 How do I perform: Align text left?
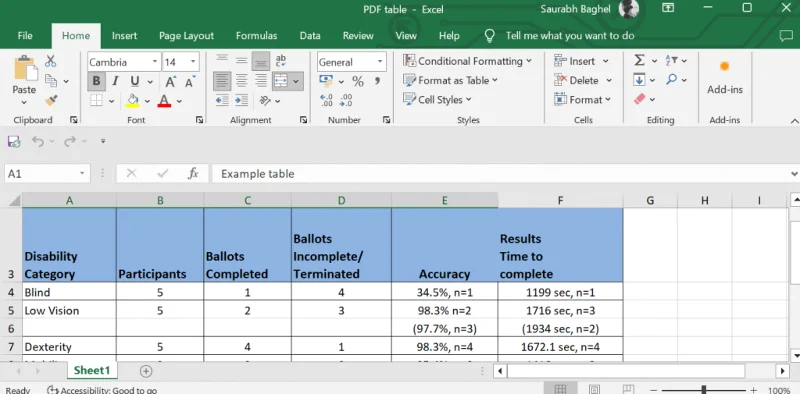pos(222,81)
